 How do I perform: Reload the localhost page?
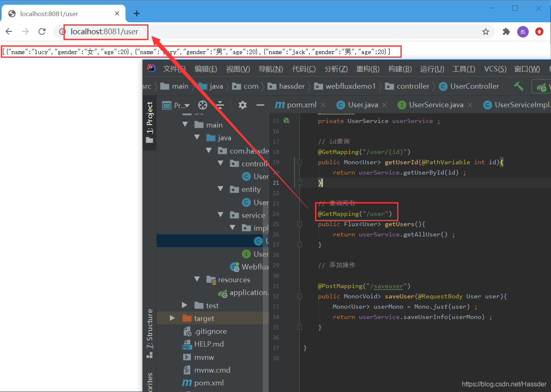tap(42, 31)
